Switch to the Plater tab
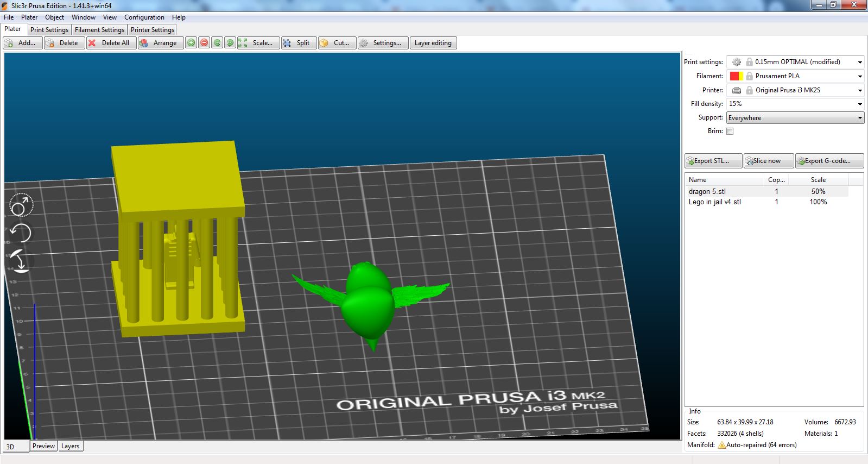 tap(13, 29)
